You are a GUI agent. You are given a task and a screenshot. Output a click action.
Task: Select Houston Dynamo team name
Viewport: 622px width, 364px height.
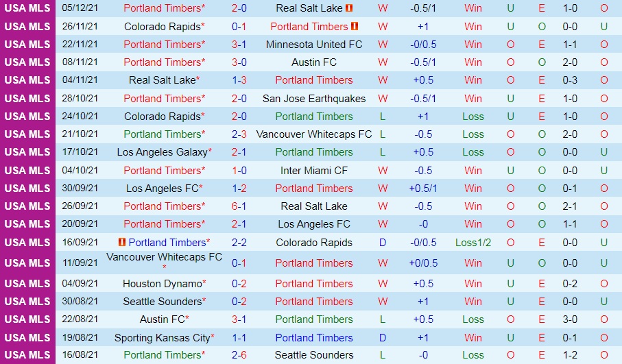tap(162, 284)
